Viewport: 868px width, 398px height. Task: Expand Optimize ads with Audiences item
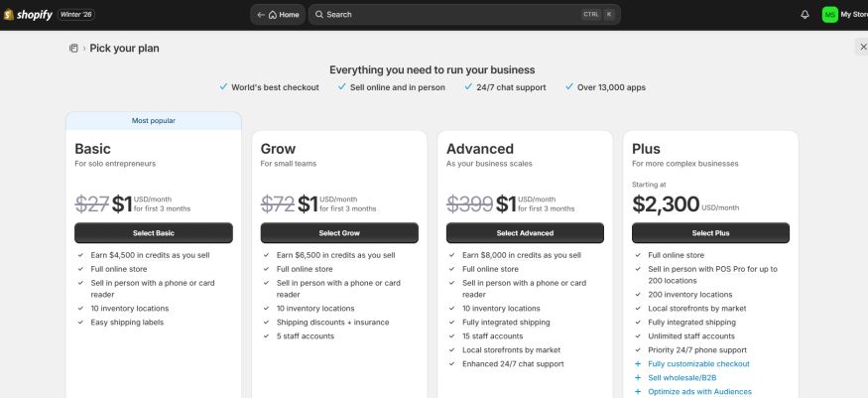[x=699, y=392]
